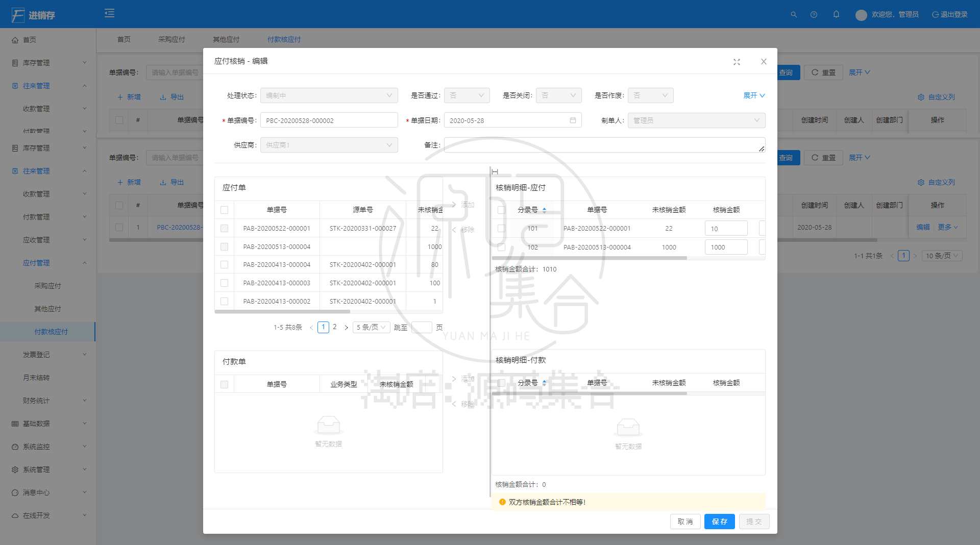Switch to the 首页 tab
The image size is (980, 545).
(124, 39)
